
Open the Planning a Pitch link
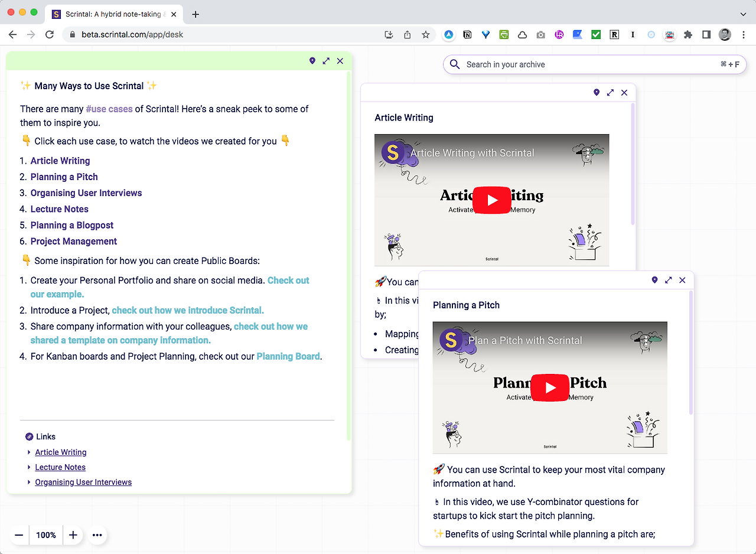(64, 177)
